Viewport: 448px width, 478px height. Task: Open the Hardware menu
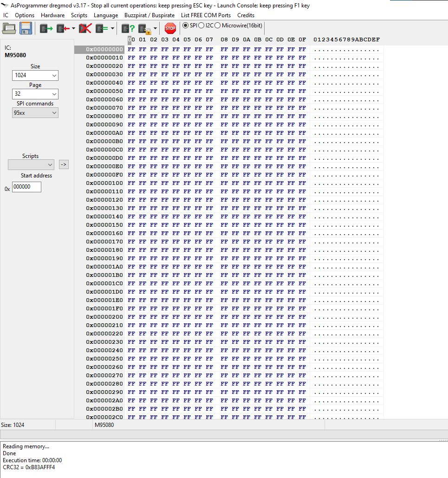(52, 15)
